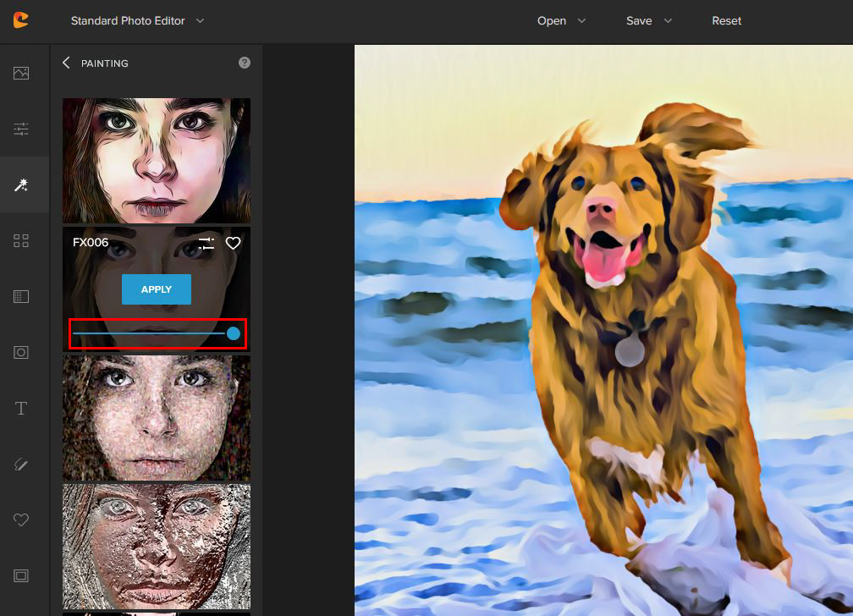Open the Draw brush tool

[21, 464]
